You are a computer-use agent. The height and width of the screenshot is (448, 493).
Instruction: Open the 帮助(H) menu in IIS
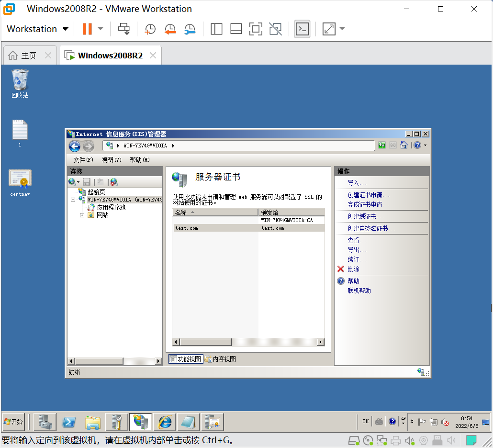tap(140, 160)
